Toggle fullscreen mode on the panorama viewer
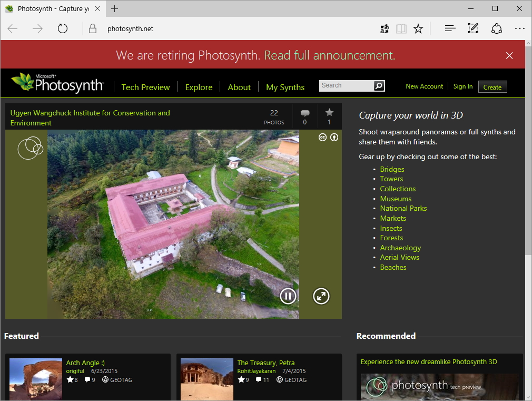Screen dimensions: 532x401 (321, 296)
